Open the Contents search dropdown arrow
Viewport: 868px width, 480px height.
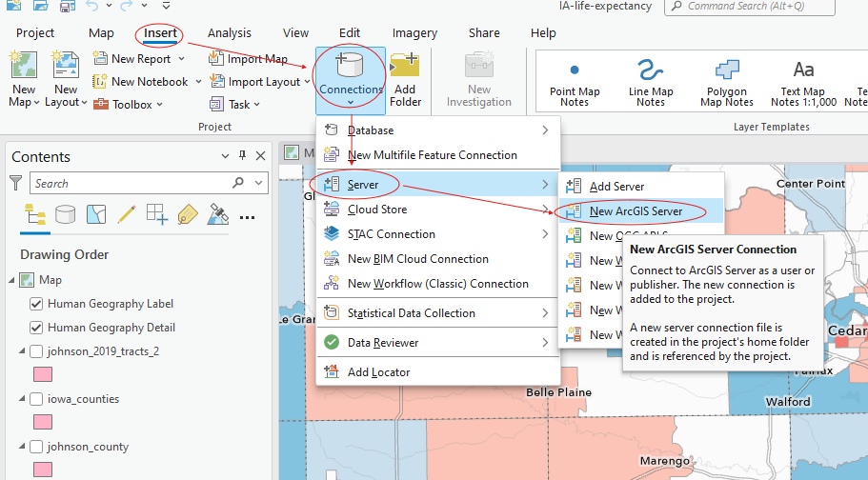coord(258,182)
